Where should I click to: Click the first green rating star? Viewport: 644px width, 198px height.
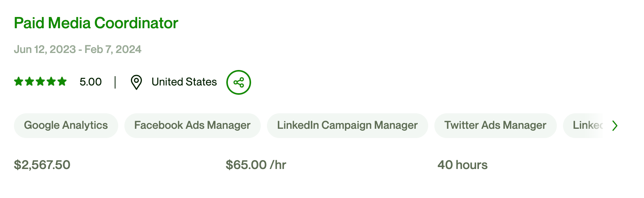click(19, 82)
